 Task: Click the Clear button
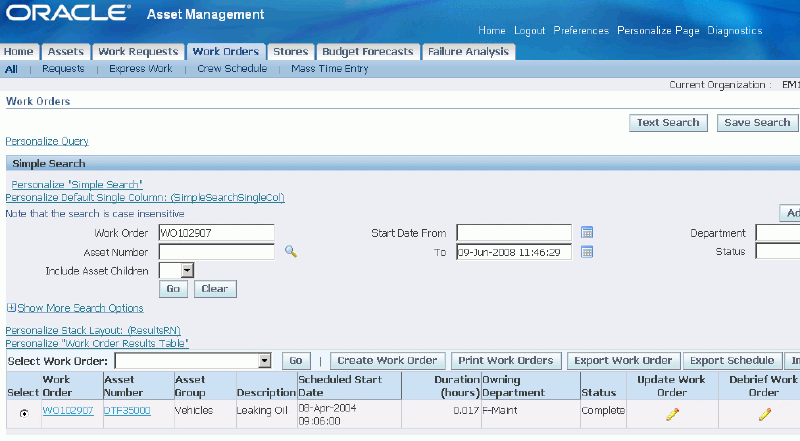coord(215,289)
